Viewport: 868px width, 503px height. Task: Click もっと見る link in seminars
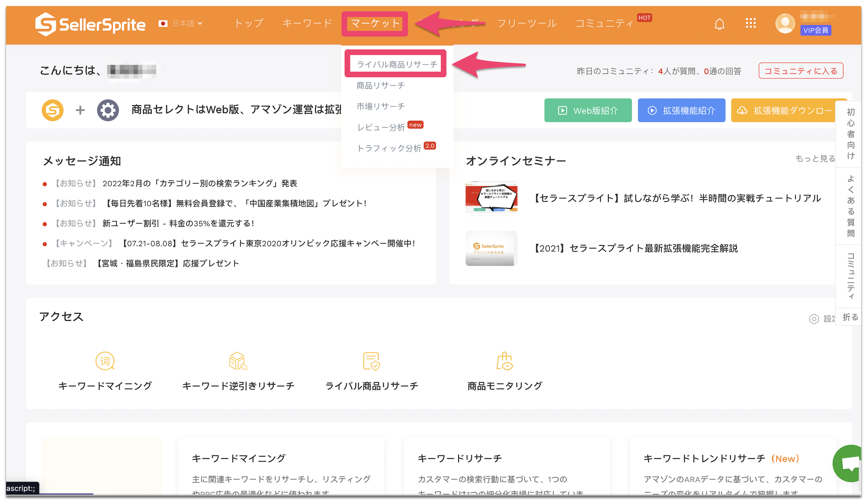tap(815, 158)
